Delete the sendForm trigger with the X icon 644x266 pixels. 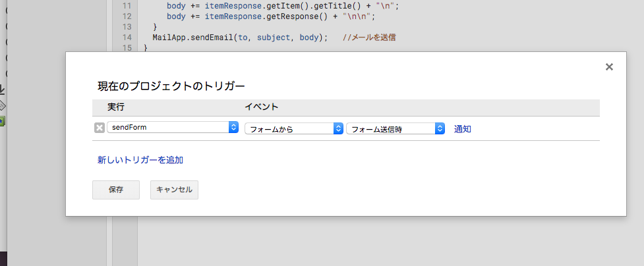[x=100, y=128]
